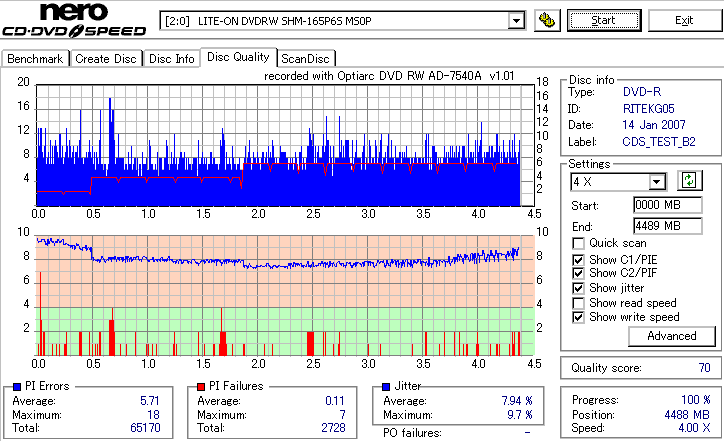Image resolution: width=724 pixels, height=441 pixels.
Task: Click the Progress value 100 %
Action: tap(696, 400)
